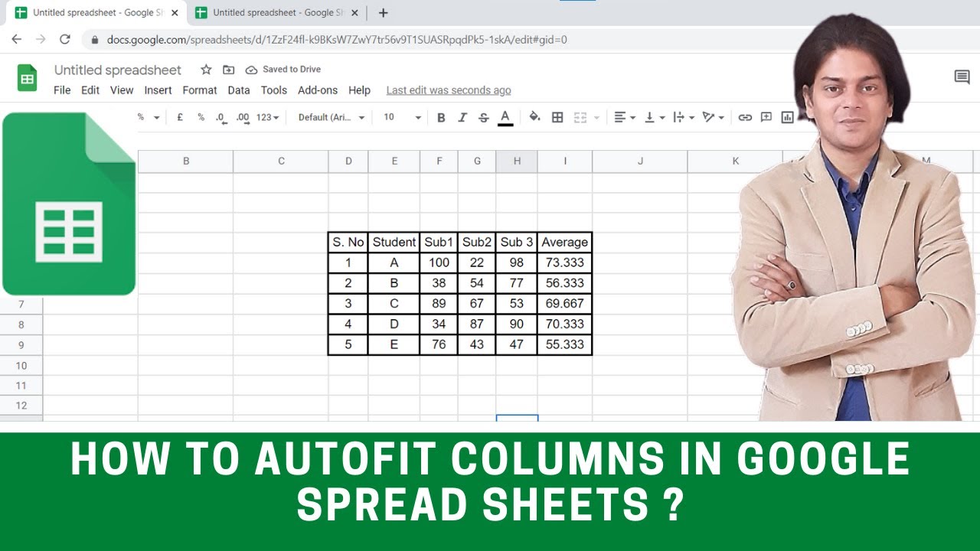The width and height of the screenshot is (980, 551).
Task: Open the Help menu
Action: tap(359, 90)
